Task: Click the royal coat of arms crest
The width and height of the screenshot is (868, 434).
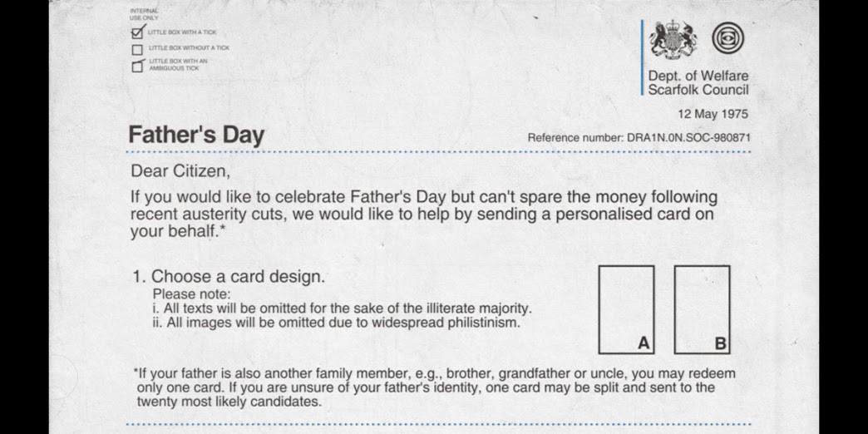Action: [x=673, y=39]
